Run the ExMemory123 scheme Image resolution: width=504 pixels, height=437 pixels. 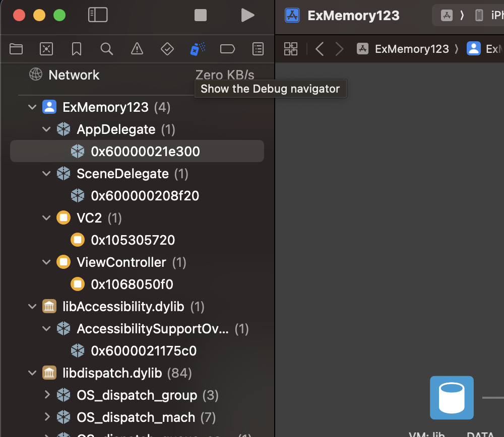pyautogui.click(x=247, y=15)
